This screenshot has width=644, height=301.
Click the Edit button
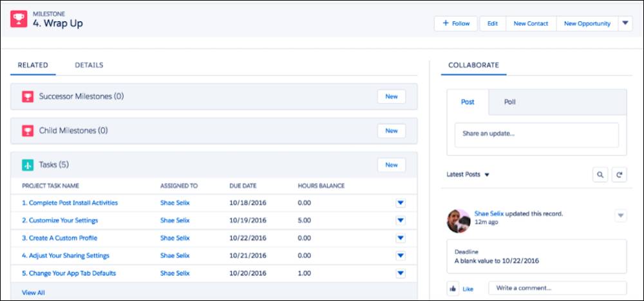tap(493, 23)
